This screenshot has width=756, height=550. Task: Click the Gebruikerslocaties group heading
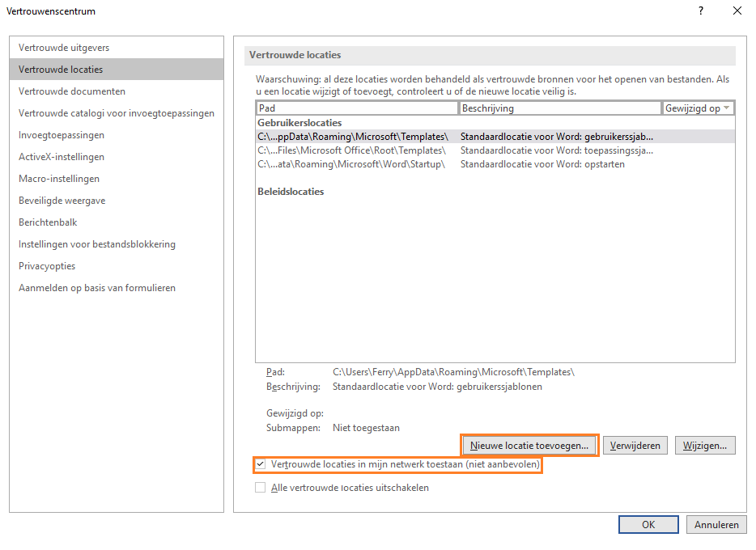299,123
